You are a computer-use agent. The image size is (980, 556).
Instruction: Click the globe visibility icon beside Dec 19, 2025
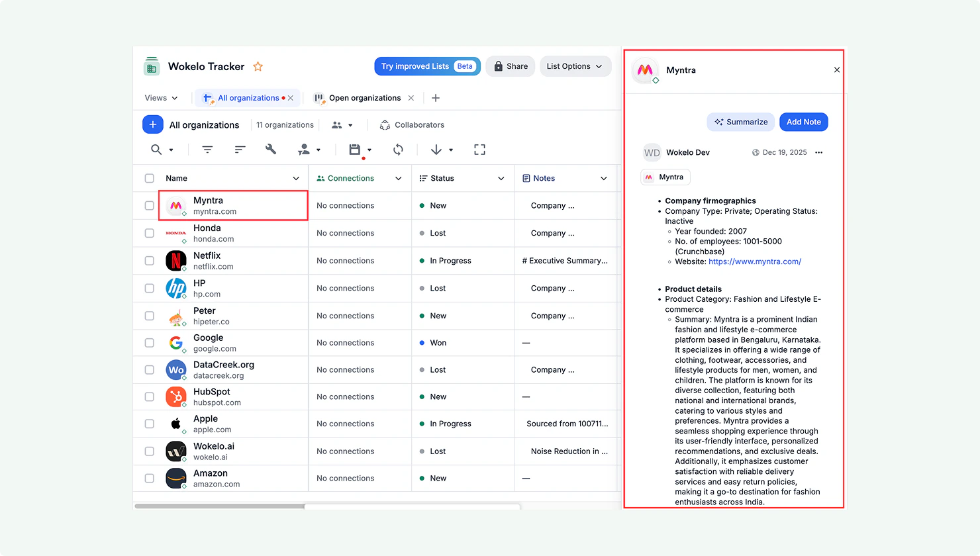pyautogui.click(x=756, y=152)
